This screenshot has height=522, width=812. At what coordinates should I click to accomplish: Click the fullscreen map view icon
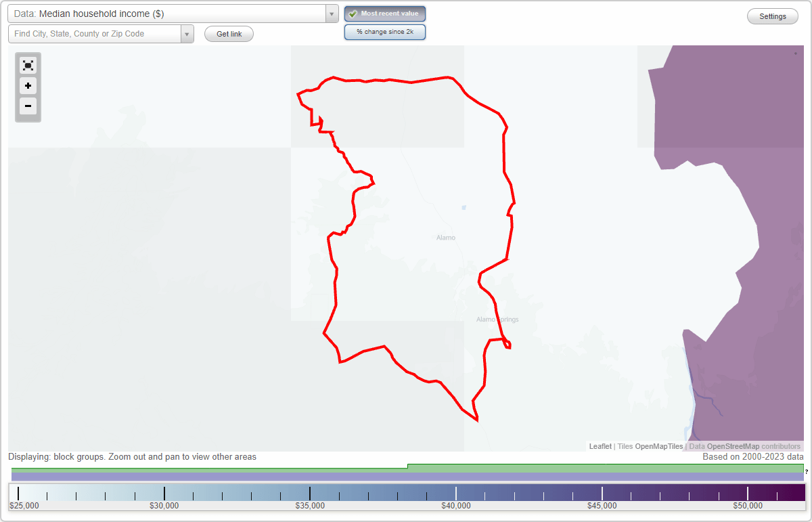coord(28,65)
